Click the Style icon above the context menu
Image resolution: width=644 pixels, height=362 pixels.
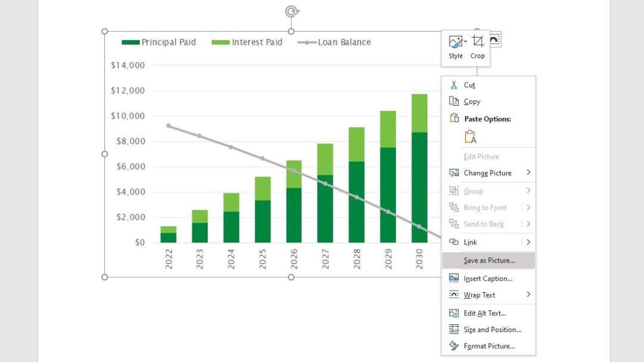tap(454, 40)
